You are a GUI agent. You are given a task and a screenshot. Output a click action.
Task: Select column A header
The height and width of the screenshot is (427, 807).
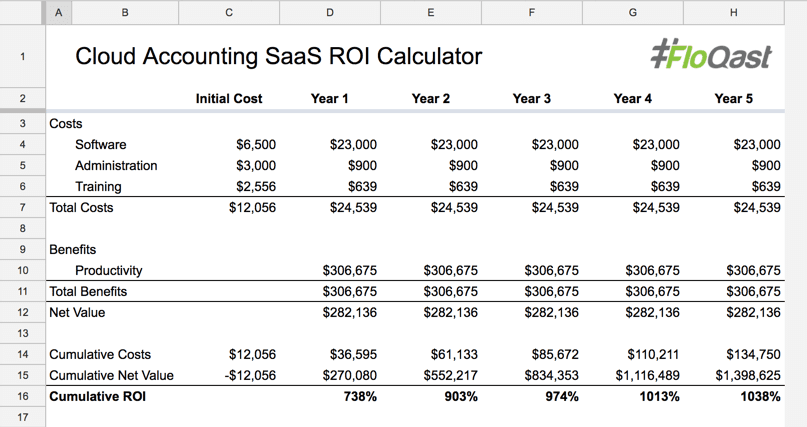59,13
